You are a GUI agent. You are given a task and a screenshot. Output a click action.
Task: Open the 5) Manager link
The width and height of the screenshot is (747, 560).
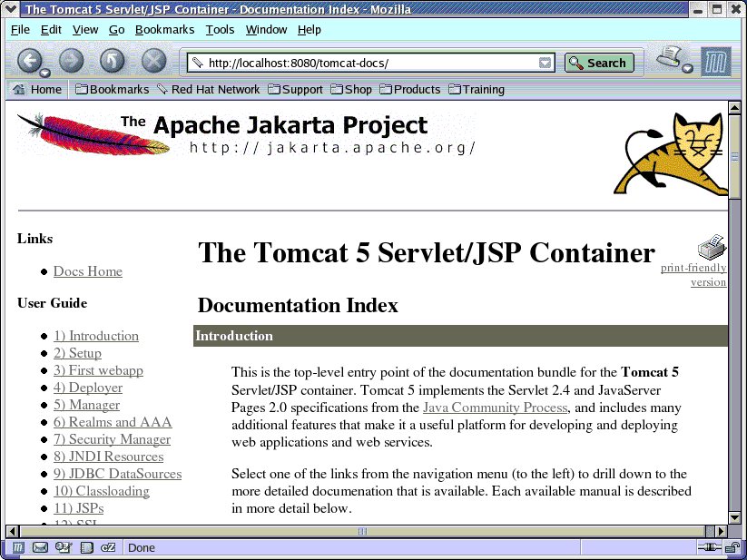[x=86, y=405]
